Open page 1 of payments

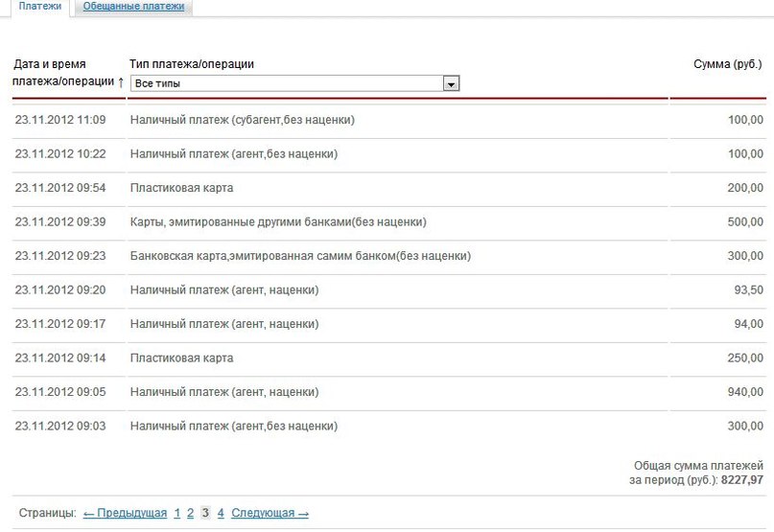[177, 513]
